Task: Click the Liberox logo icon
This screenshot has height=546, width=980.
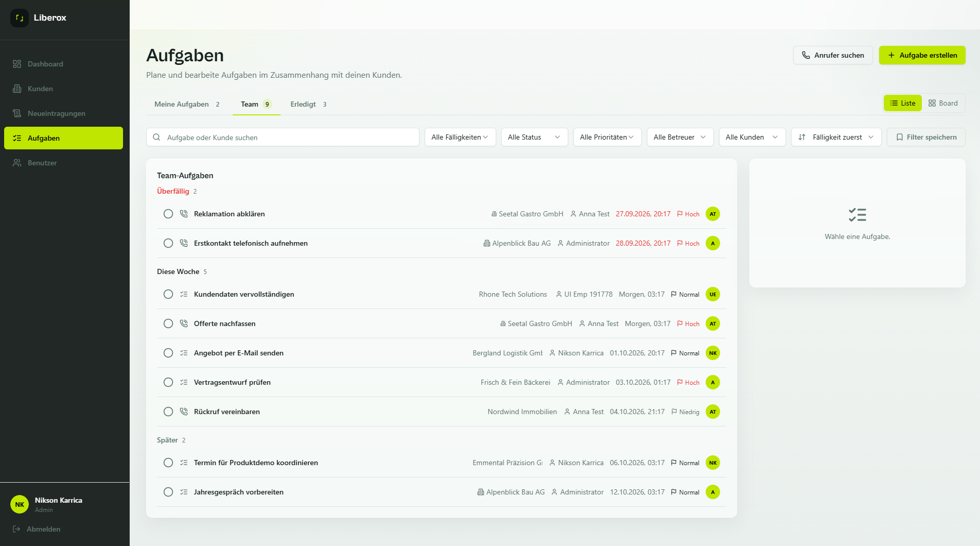Action: 20,18
